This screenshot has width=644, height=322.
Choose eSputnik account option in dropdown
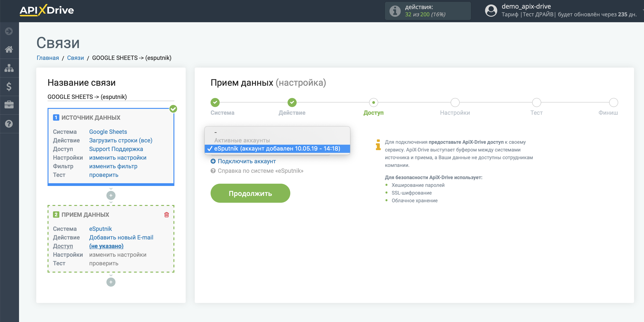coord(277,149)
